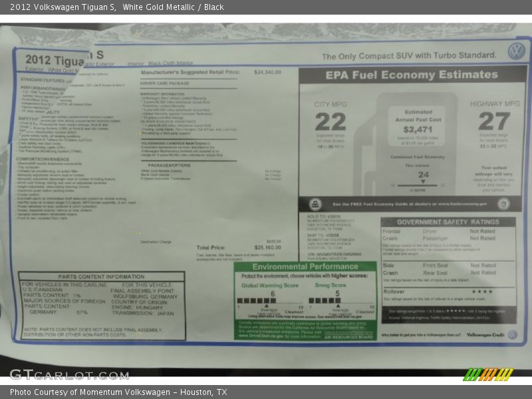Open the GTCARLOT.COM watermark link
532x399 pixels.
68,374
